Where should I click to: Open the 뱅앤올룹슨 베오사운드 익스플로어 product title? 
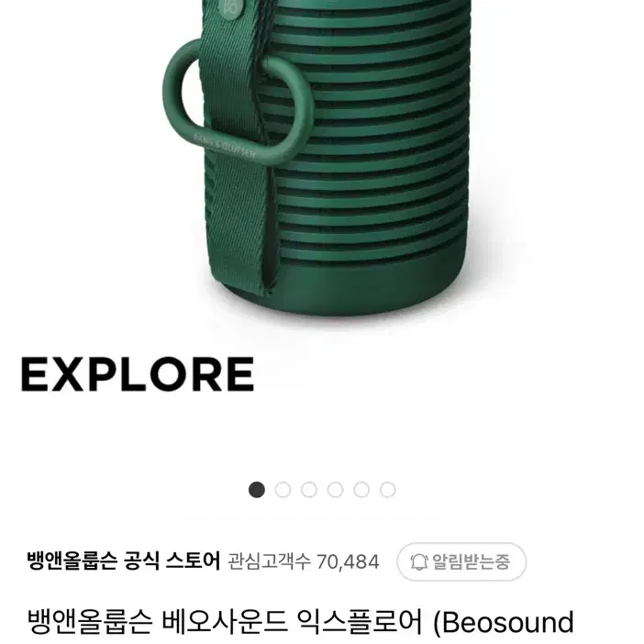(x=225, y=622)
